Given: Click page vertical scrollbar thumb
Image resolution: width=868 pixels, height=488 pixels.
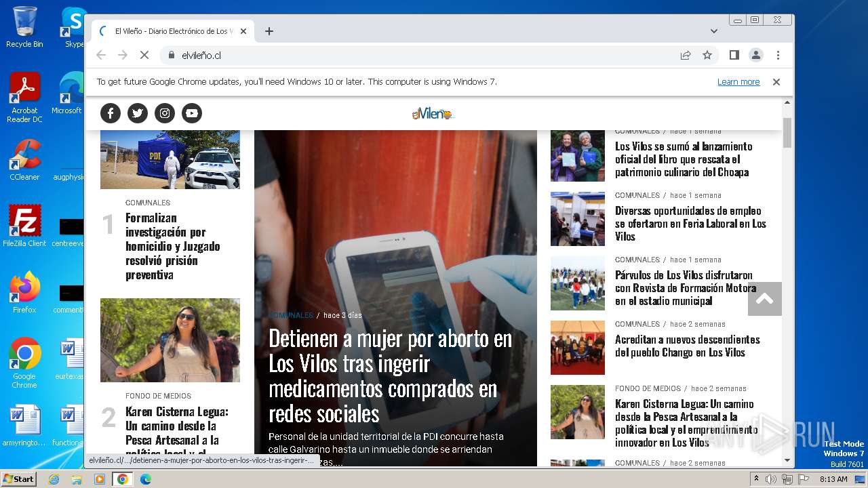Looking at the screenshot, I should point(787,132).
